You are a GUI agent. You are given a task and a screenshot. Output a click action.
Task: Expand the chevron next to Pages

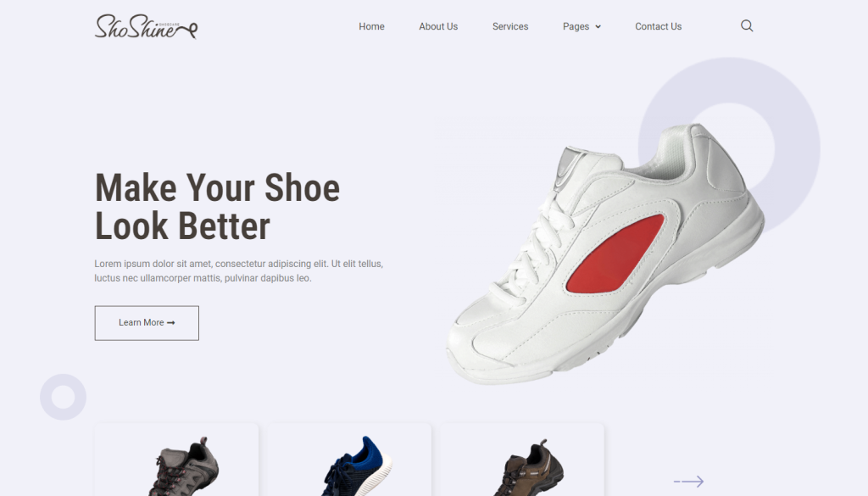click(598, 26)
